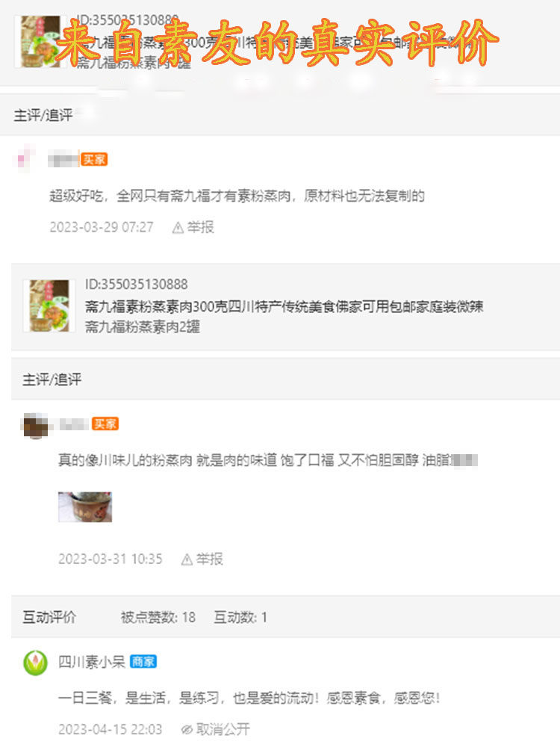Open the 斋九福素粉蒸素肉300克 product title link
This screenshot has width=560, height=747.
(x=284, y=306)
